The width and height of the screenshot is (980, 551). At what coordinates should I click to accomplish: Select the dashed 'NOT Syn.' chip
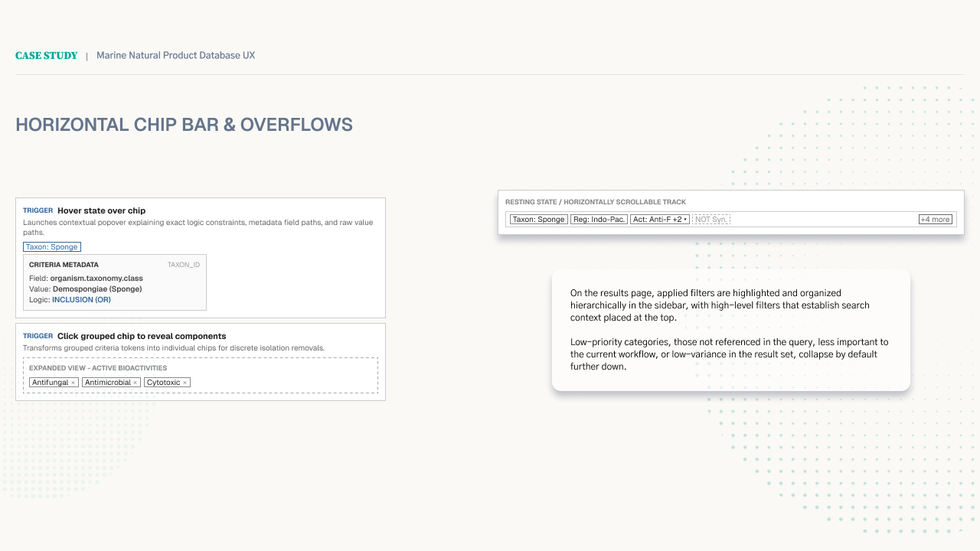[711, 220]
